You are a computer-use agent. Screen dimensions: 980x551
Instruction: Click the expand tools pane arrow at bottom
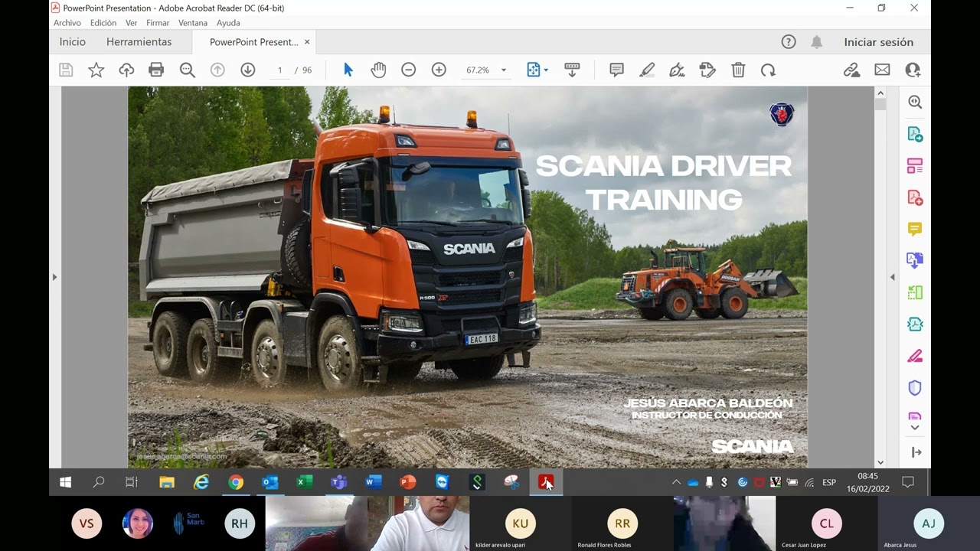tap(916, 452)
